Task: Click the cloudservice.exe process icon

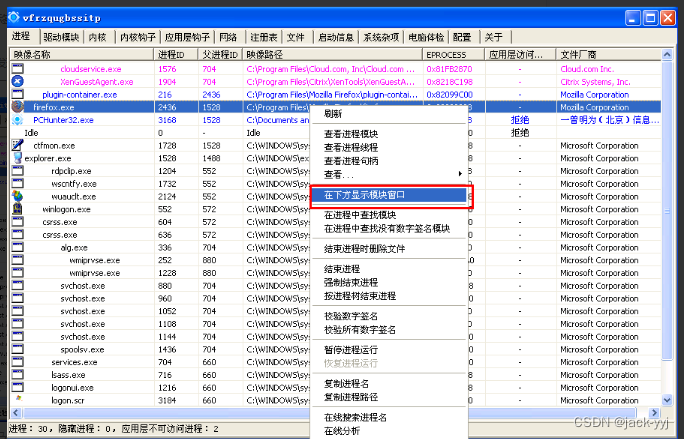Action: 17,69
